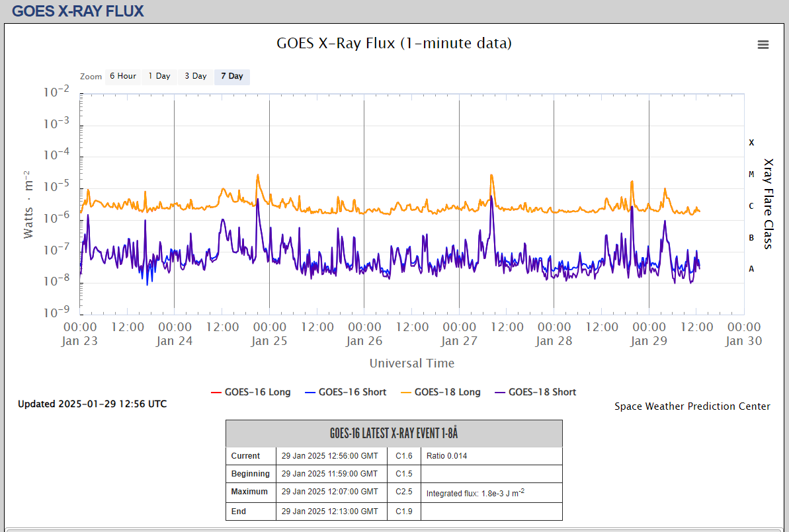Click the Space Weather Prediction Center credit

pos(692,406)
